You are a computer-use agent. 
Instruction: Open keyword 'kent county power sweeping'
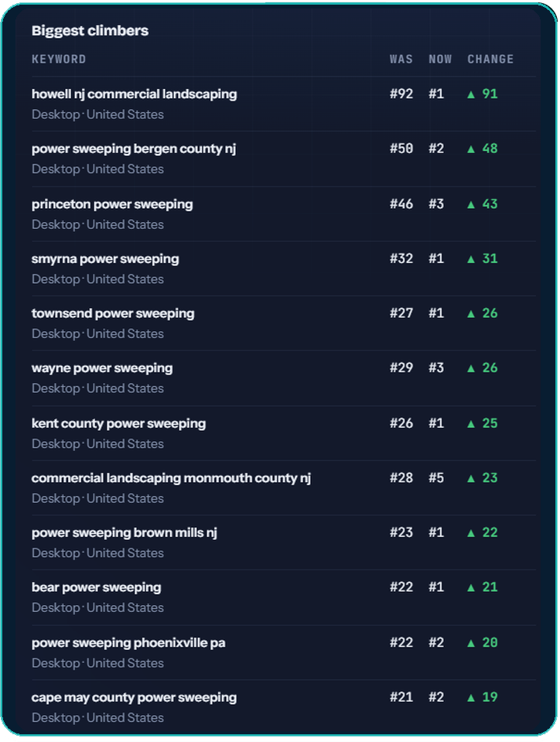point(118,423)
